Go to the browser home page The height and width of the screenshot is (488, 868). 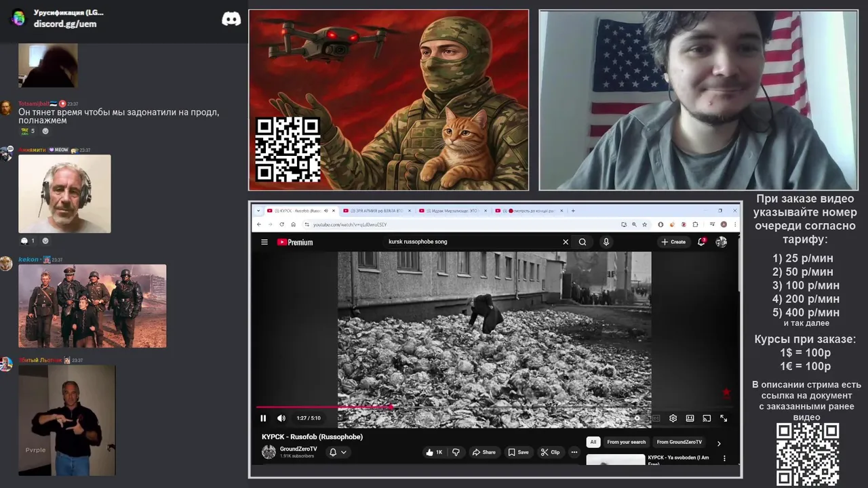(293, 224)
